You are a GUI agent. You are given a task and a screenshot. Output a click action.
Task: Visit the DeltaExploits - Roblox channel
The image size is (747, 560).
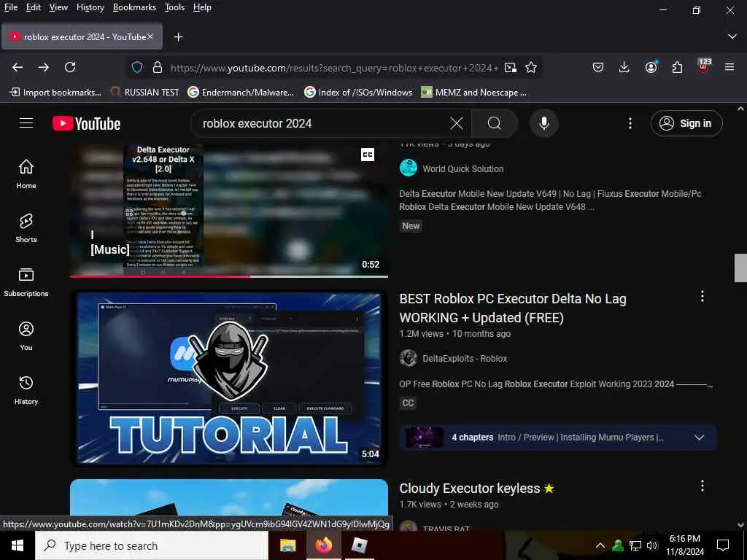[x=465, y=358]
